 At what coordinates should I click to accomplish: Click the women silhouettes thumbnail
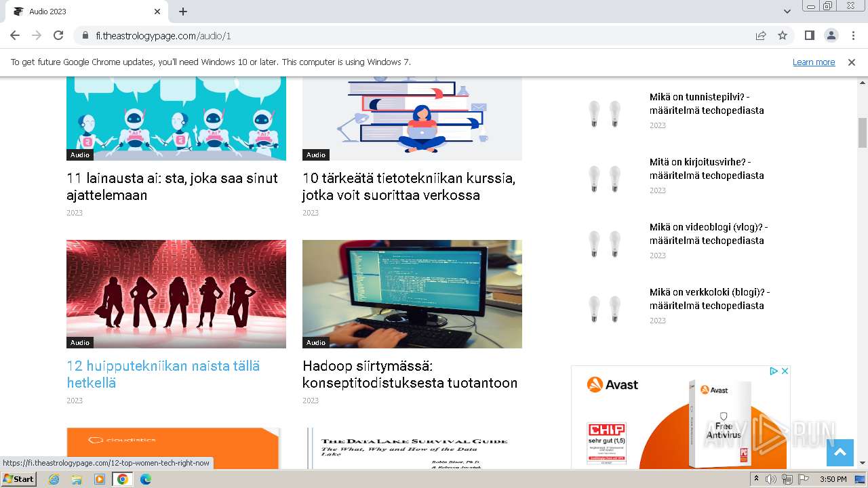[x=176, y=294]
